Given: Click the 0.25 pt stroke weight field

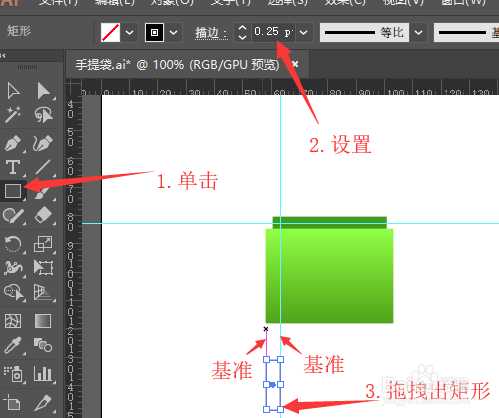Looking at the screenshot, I should [273, 32].
